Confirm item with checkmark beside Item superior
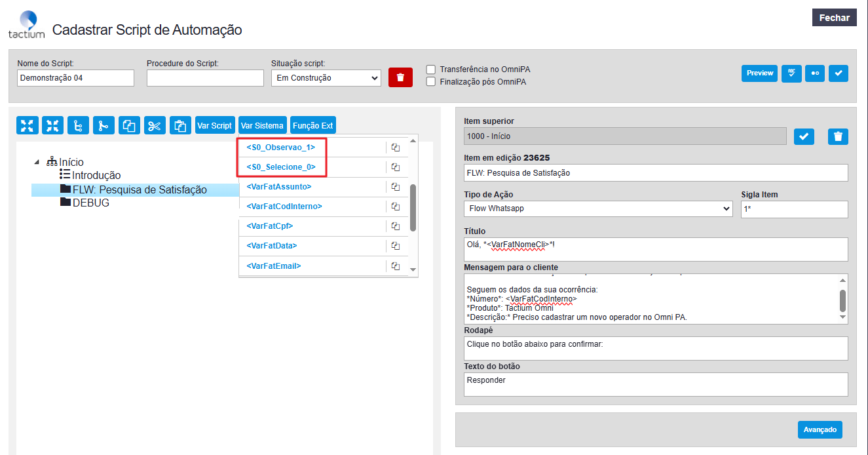The height and width of the screenshot is (455, 868). click(x=804, y=136)
